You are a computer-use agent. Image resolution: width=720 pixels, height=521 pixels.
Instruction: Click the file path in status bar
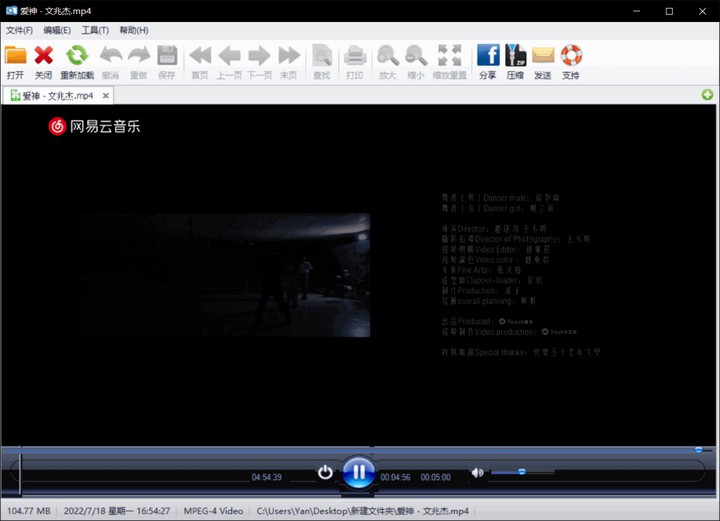pos(362,511)
